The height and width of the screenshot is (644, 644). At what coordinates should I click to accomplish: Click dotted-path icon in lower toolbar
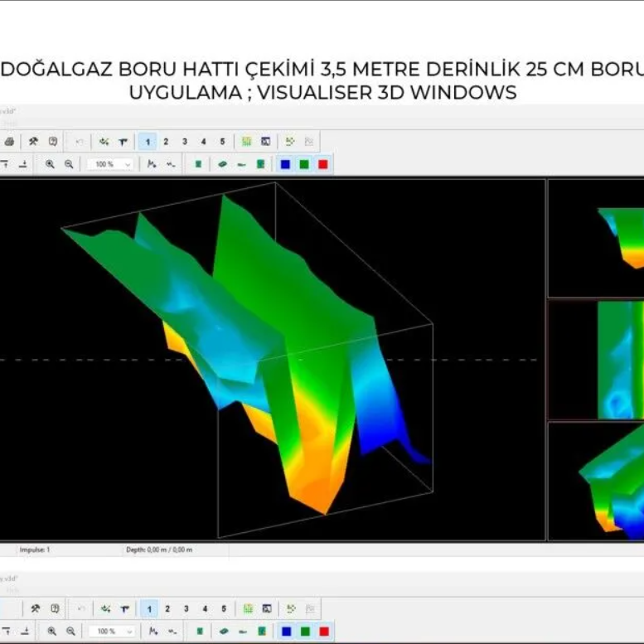[291, 608]
